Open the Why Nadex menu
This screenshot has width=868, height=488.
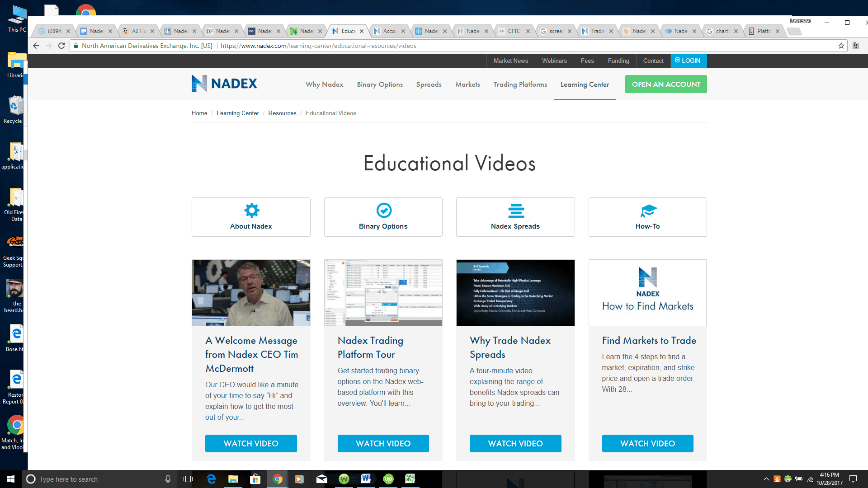point(324,84)
